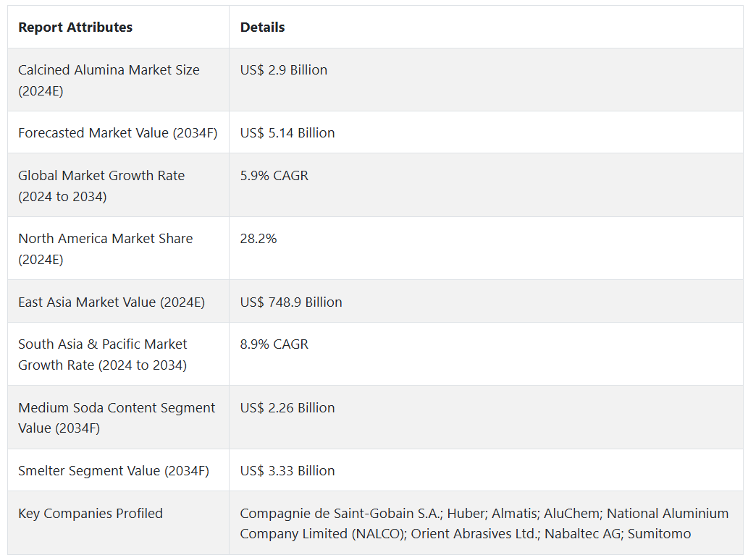Click the US$ 2.26 Billion value
This screenshot has height=560, width=748.
287,408
